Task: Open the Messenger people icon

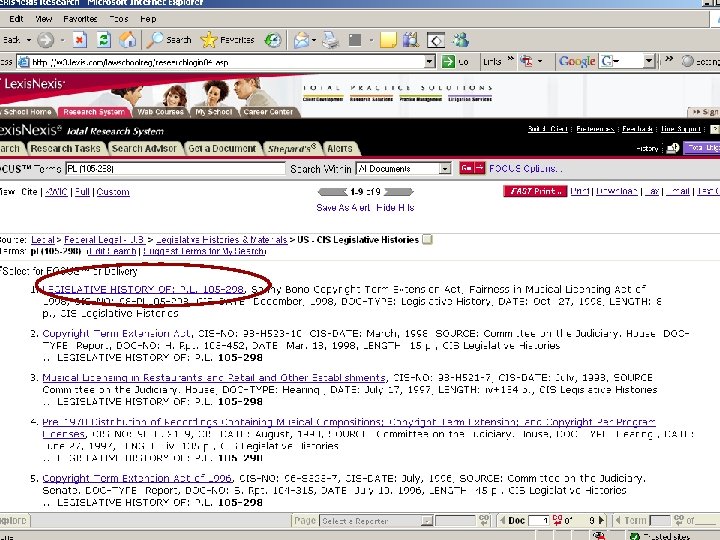Action: click(460, 40)
